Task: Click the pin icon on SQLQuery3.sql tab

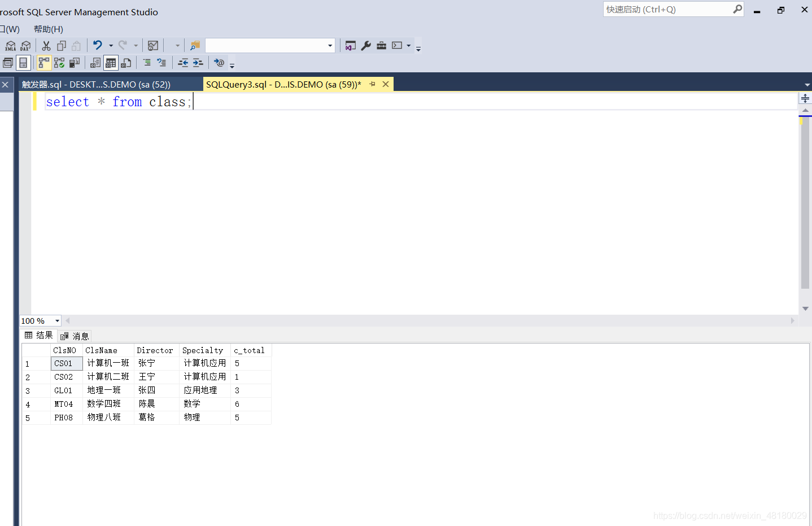Action: 372,84
